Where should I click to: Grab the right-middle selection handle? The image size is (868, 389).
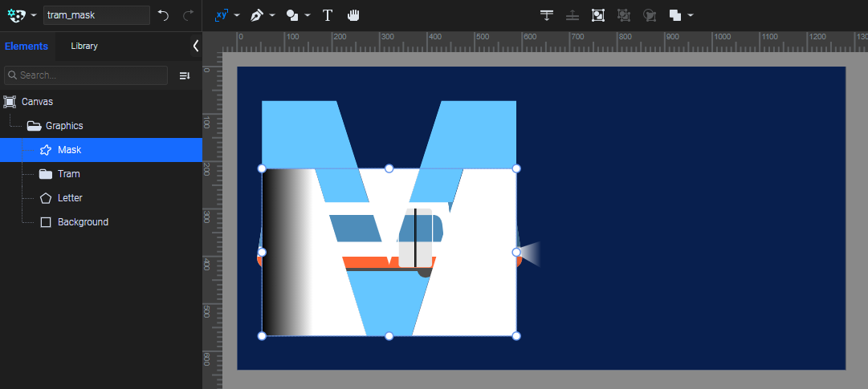point(516,253)
